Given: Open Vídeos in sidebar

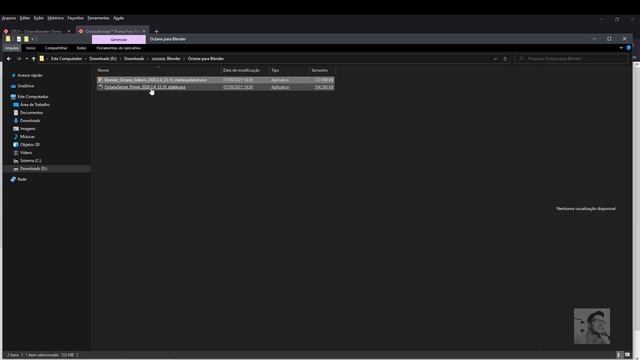Looking at the screenshot, I should pyautogui.click(x=26, y=153).
